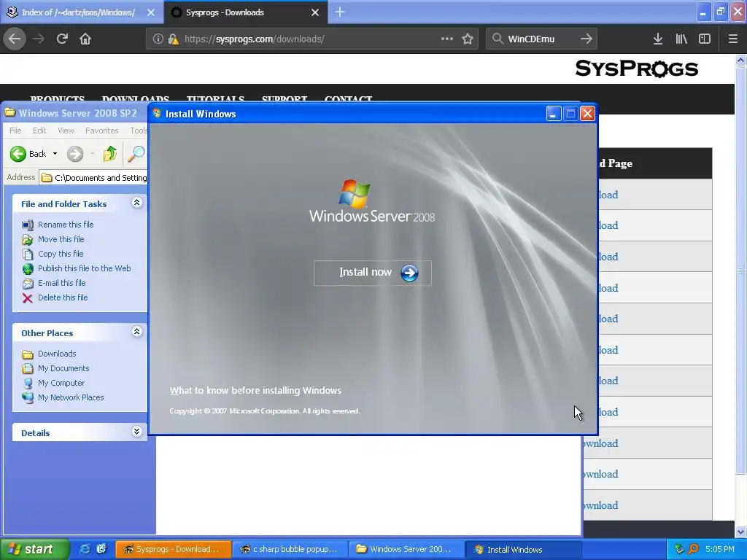Open a new browser tab

click(340, 12)
